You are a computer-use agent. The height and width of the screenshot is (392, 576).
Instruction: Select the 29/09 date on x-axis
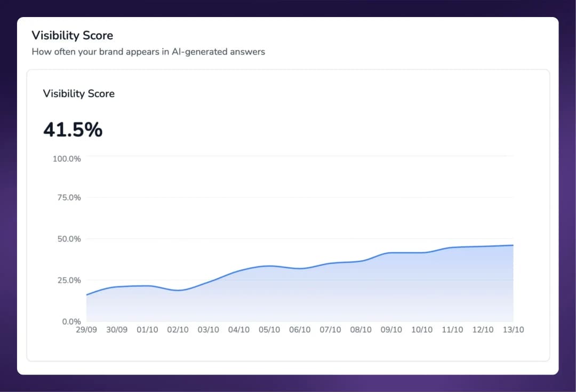[86, 330]
